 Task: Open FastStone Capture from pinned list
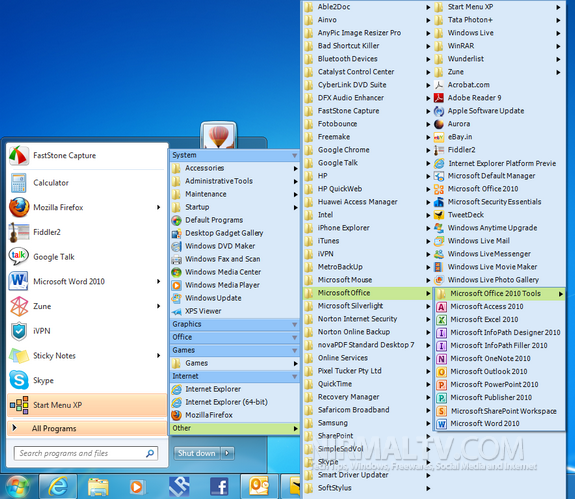[87, 155]
